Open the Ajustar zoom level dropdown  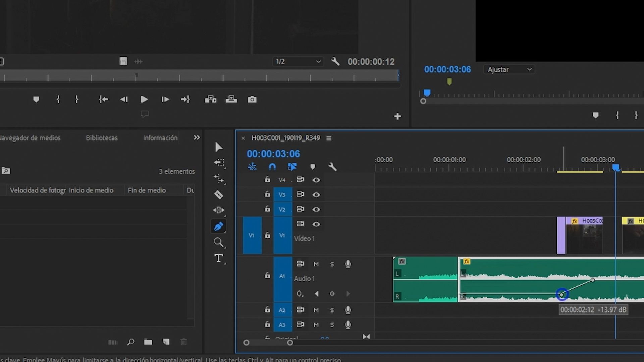(x=509, y=69)
